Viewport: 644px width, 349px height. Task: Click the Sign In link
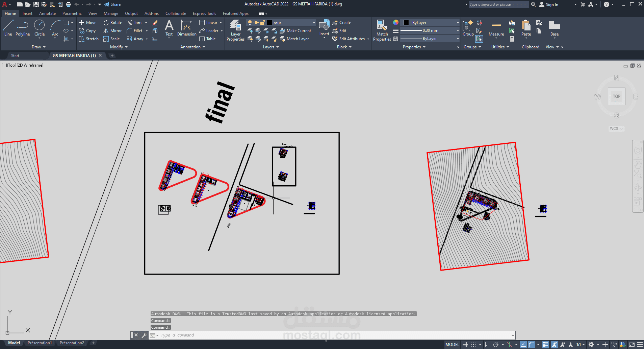tap(552, 5)
